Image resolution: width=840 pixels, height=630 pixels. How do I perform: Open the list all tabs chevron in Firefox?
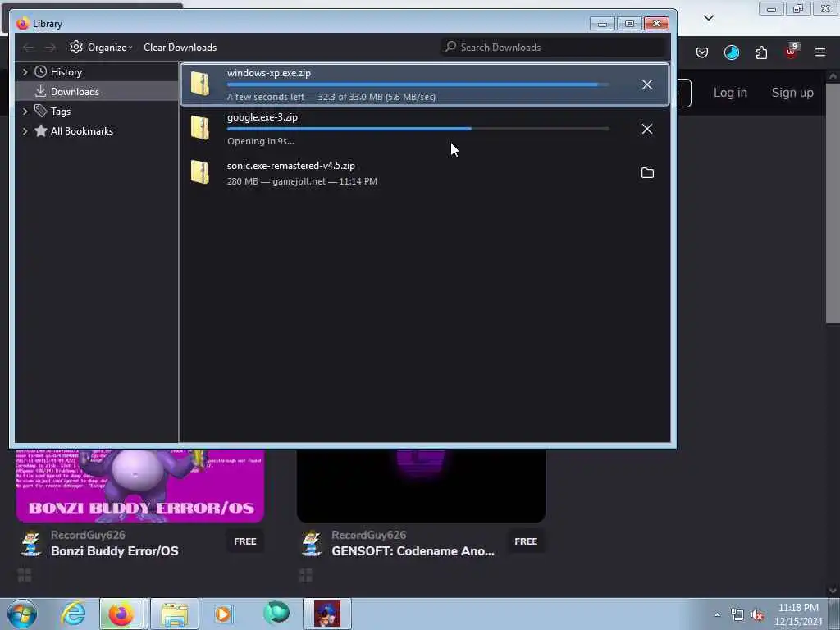coord(708,18)
